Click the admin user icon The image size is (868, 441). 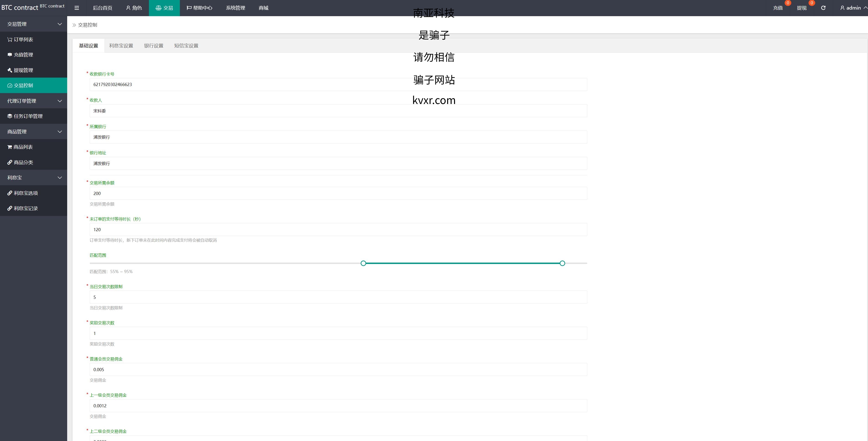pos(842,8)
